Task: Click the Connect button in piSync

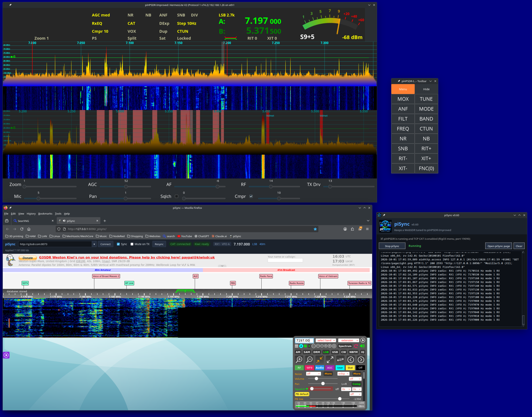Action: [105, 244]
